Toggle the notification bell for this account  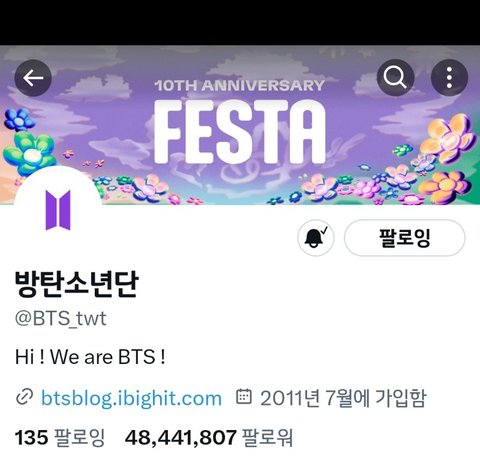(x=316, y=238)
